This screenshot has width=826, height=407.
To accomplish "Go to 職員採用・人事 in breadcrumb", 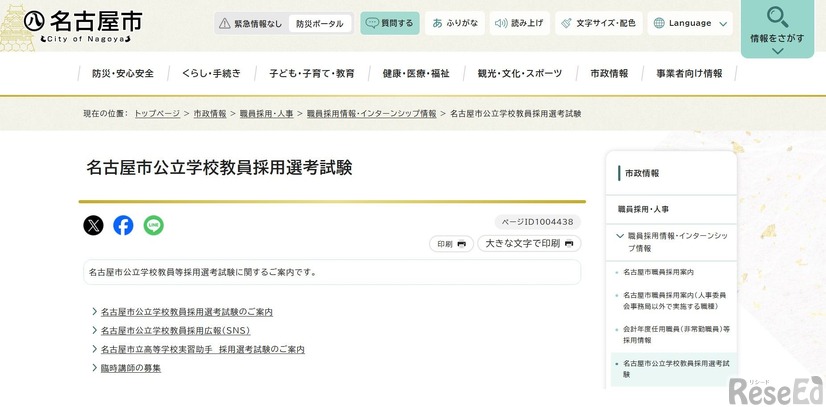I will (267, 114).
